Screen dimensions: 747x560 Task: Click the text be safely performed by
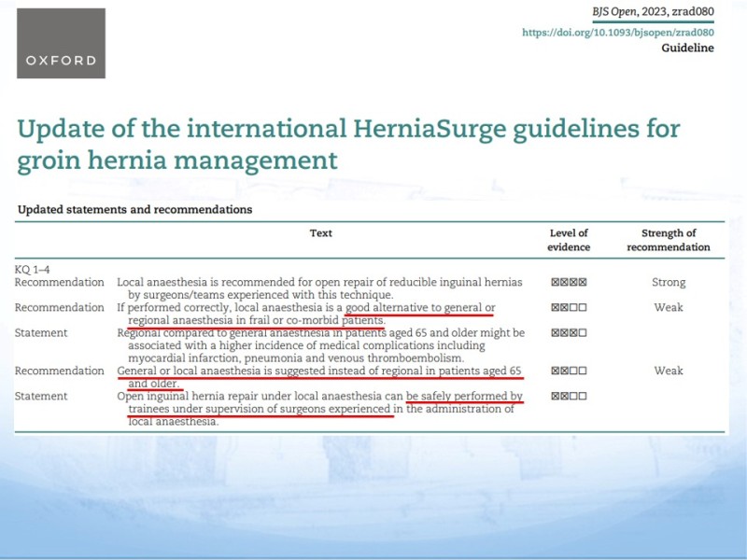[464, 396]
